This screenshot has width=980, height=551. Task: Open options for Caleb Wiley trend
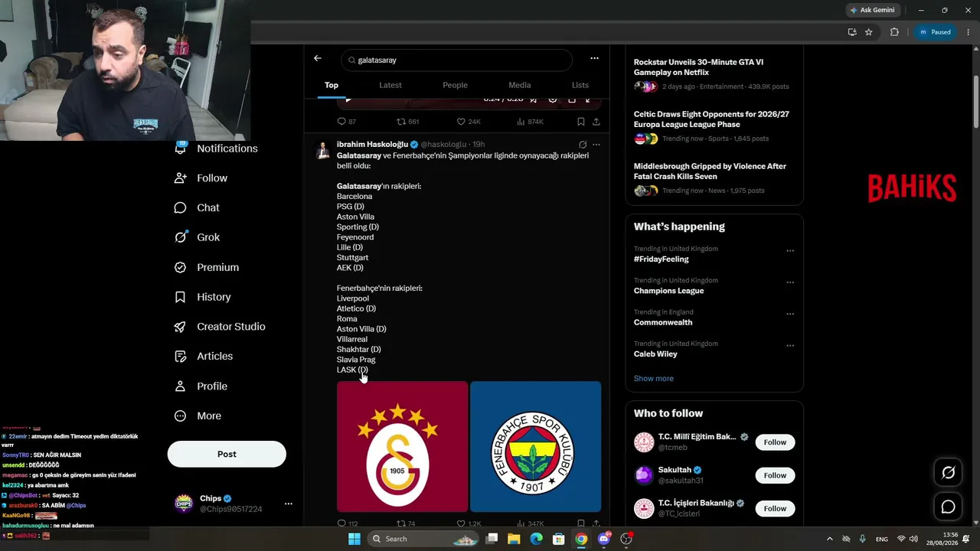tap(790, 346)
